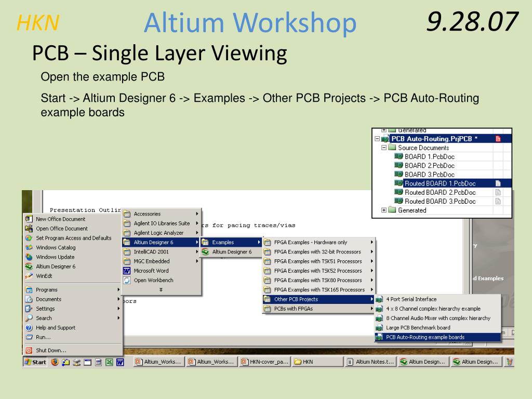Open Help and Support
The image size is (532, 399).
click(73, 328)
